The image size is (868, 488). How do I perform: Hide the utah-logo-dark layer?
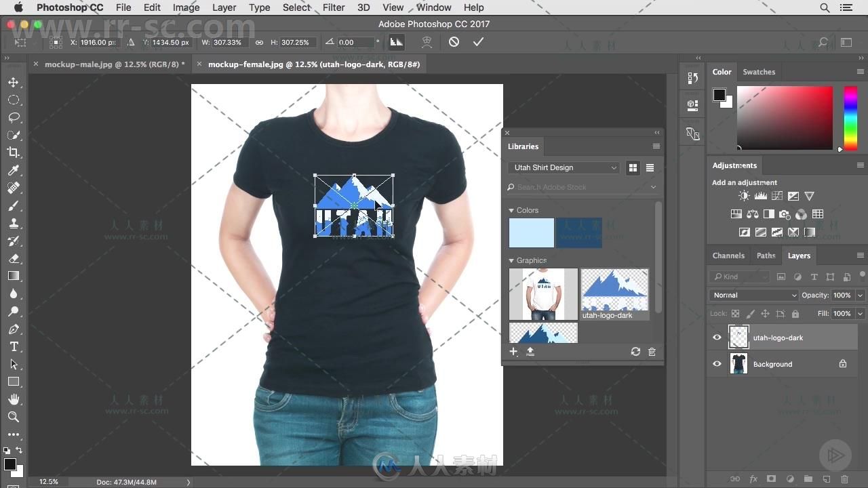[717, 337]
